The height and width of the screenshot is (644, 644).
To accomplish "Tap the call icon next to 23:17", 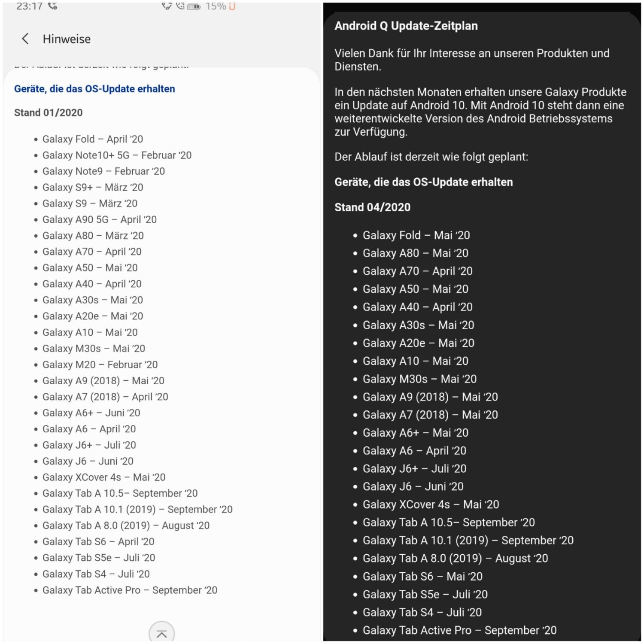I will (53, 6).
